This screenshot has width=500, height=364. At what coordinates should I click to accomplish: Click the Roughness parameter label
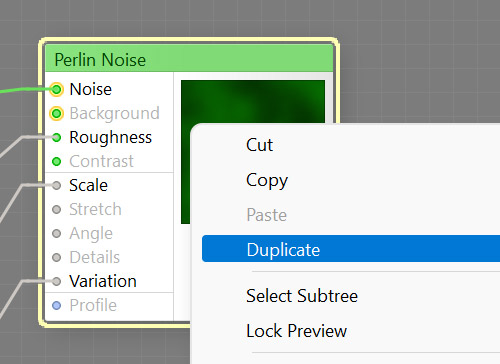coord(111,137)
